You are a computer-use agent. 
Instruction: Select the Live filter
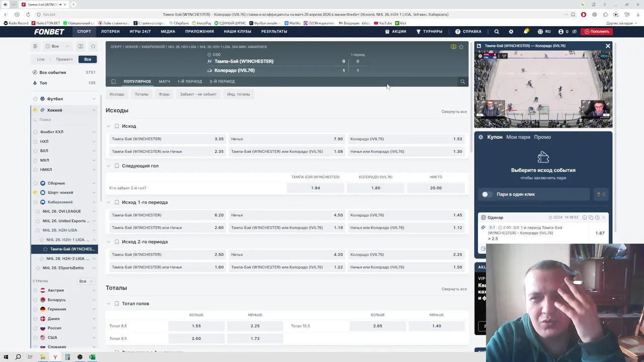pyautogui.click(x=41, y=59)
